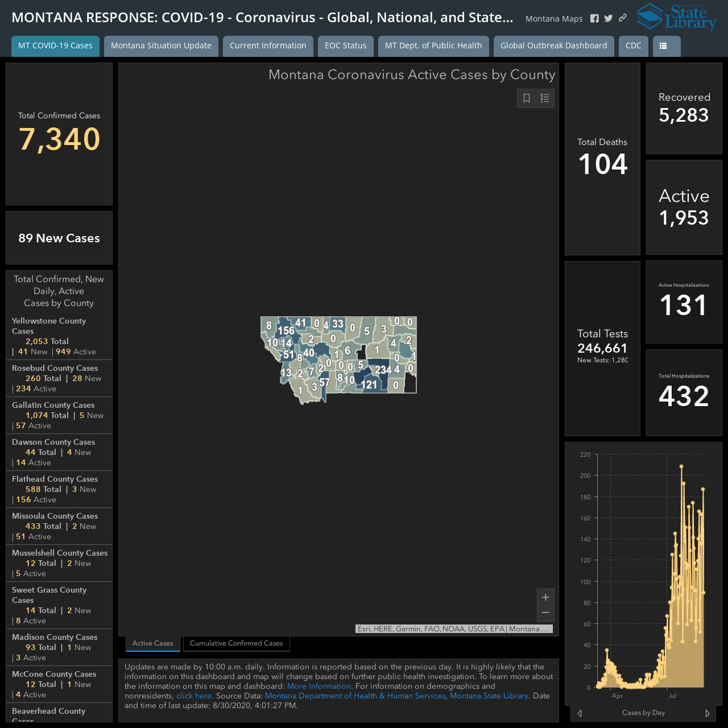Follow the More Information link
The width and height of the screenshot is (728, 728).
pyautogui.click(x=319, y=686)
